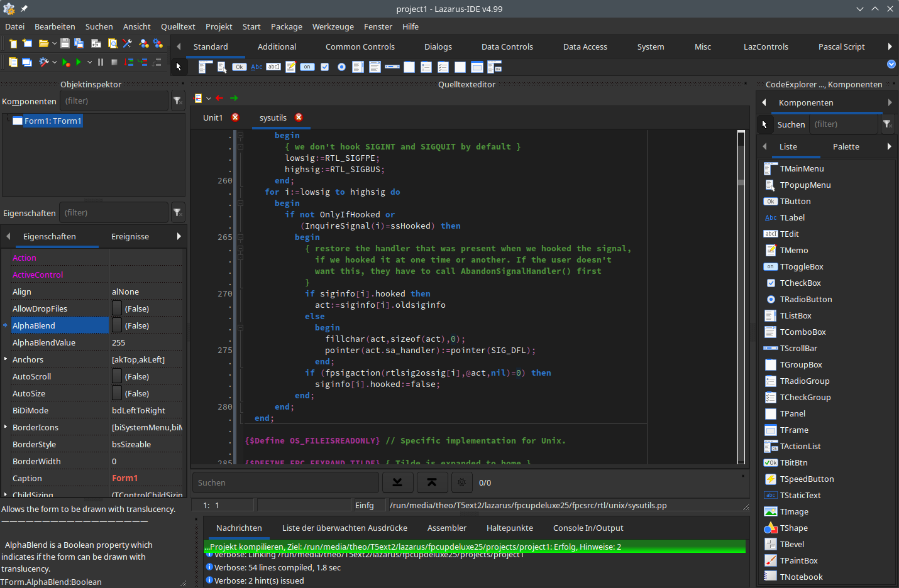Enable the AutoScroll checkbox
The width and height of the screenshot is (899, 588).
click(117, 376)
